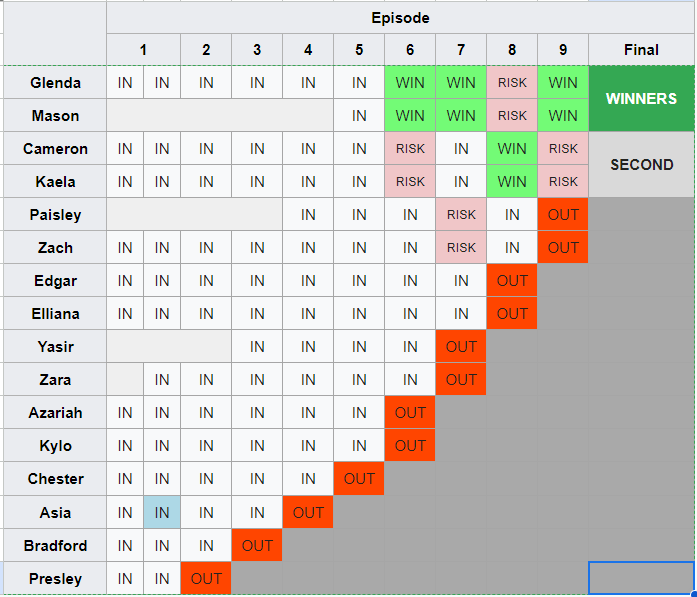
Task: Select Kylo's OUT cell in episode 6
Action: (410, 445)
